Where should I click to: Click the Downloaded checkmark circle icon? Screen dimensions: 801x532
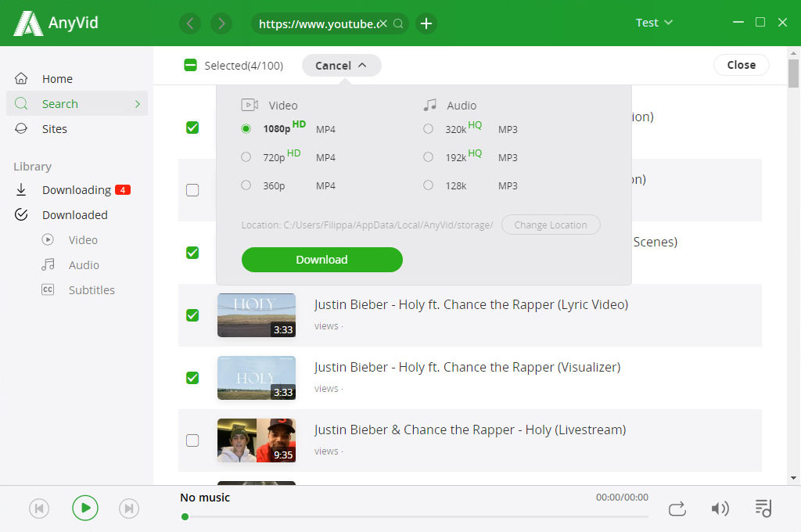21,214
